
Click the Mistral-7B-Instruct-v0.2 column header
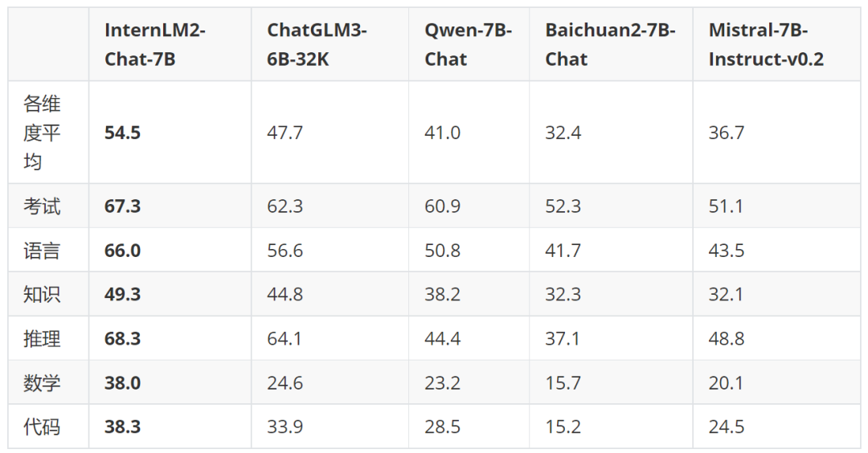(765, 45)
